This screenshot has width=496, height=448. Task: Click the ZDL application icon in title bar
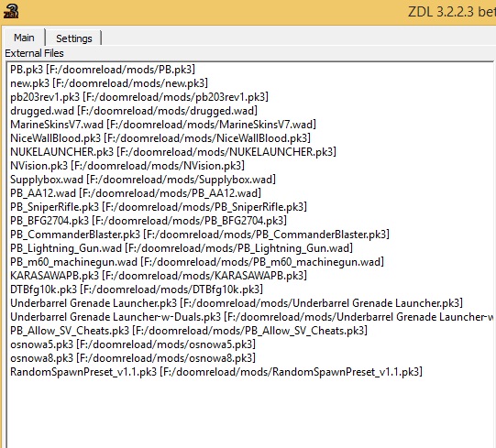click(x=11, y=11)
